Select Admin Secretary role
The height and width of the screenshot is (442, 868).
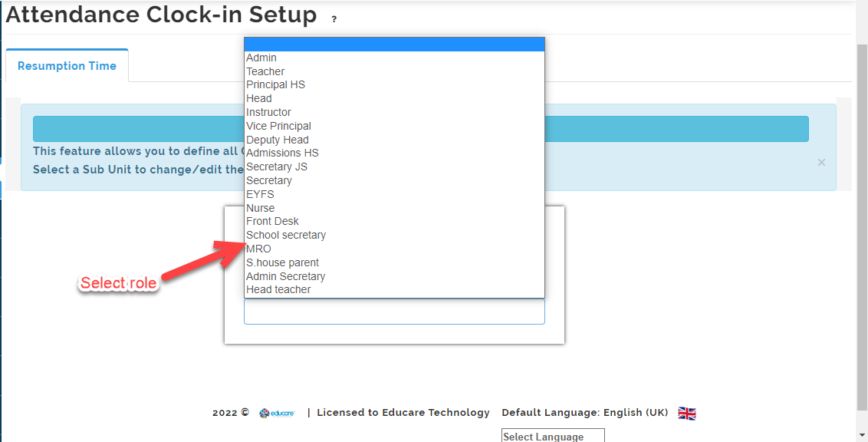[x=394, y=276]
